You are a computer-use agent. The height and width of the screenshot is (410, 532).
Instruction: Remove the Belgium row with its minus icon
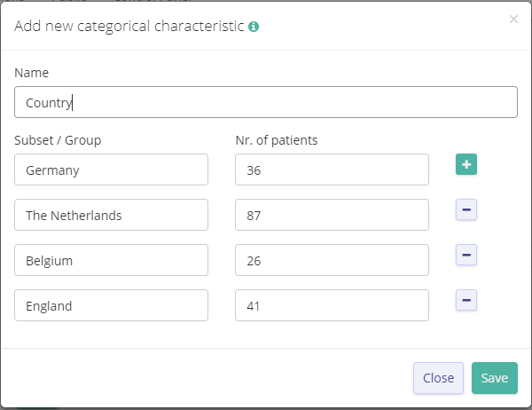pyautogui.click(x=466, y=255)
